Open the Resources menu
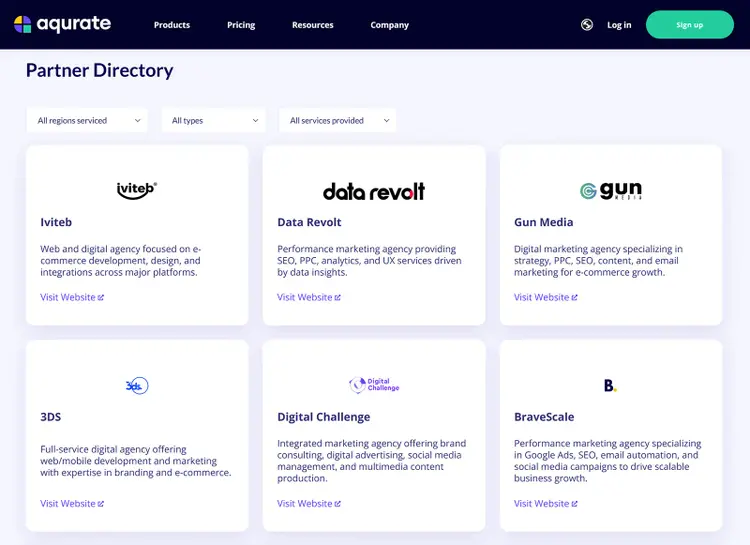Viewport: 750px width, 545px height. point(313,25)
